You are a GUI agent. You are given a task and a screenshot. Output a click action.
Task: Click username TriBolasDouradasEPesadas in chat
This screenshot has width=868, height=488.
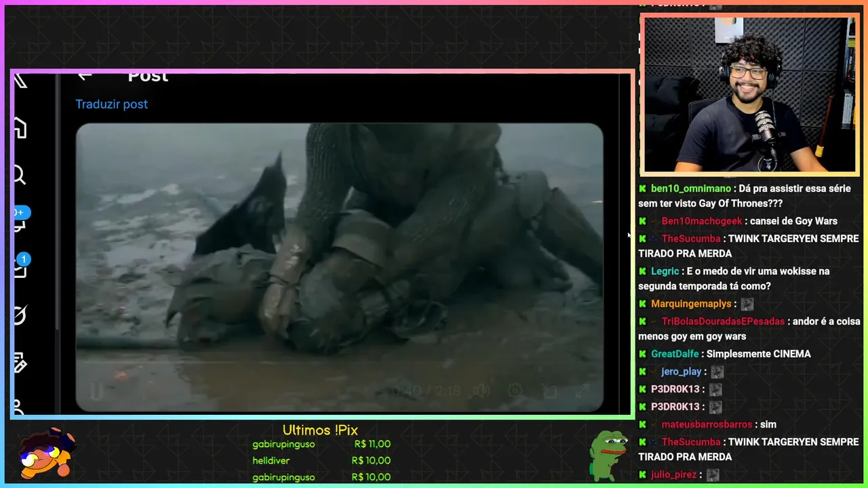(723, 321)
